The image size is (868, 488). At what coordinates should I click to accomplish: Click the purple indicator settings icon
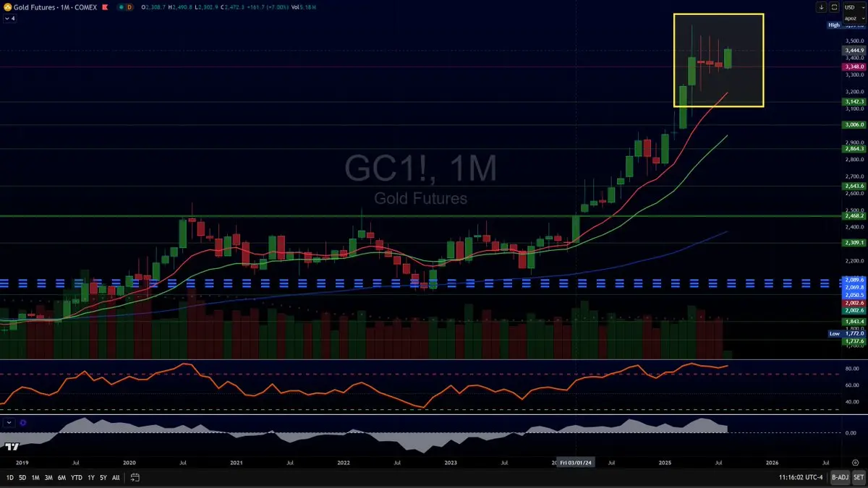click(23, 422)
